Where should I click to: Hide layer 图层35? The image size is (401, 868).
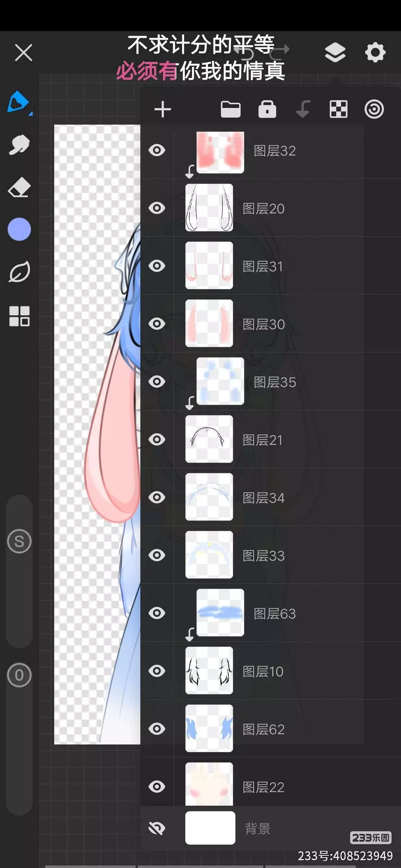157,382
